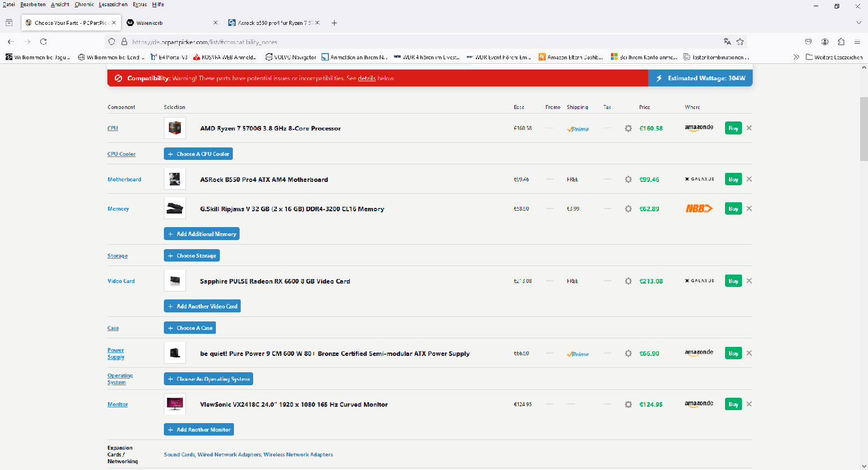
Task: Open settings gear for ViewSonic monitor row
Action: coord(628,404)
